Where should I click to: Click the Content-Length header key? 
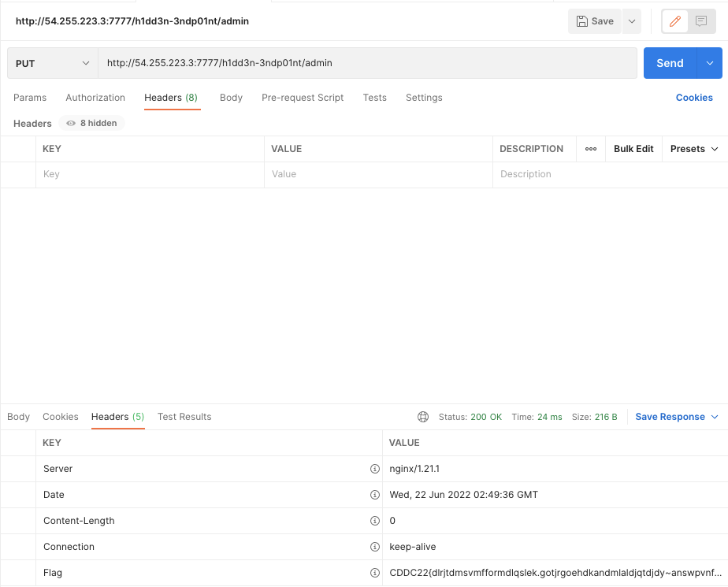pyautogui.click(x=79, y=521)
